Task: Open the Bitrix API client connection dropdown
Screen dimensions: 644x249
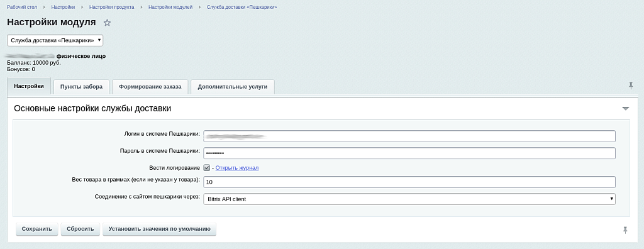Action: coord(409,199)
